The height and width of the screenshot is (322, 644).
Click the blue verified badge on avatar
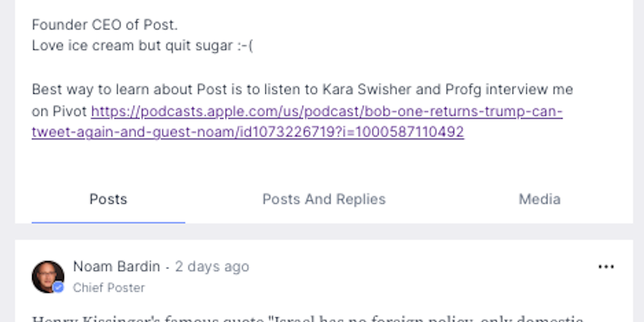[x=58, y=287]
